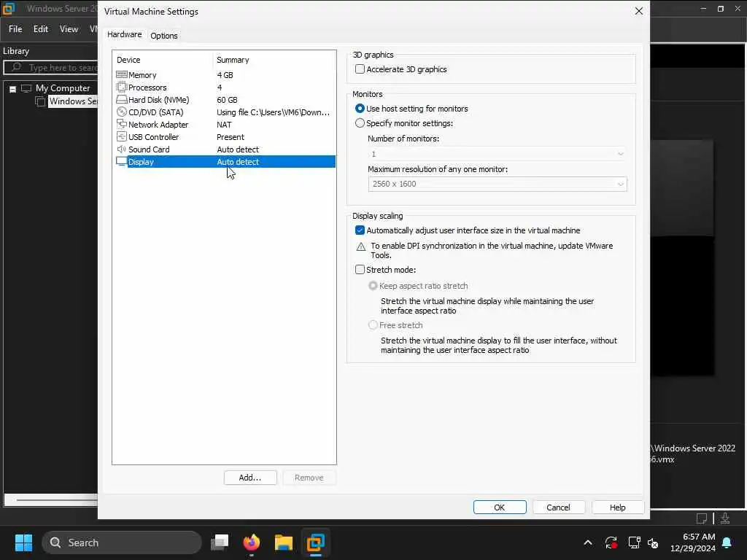Select Use host setting for monitors
The image size is (747, 560).
click(x=360, y=109)
